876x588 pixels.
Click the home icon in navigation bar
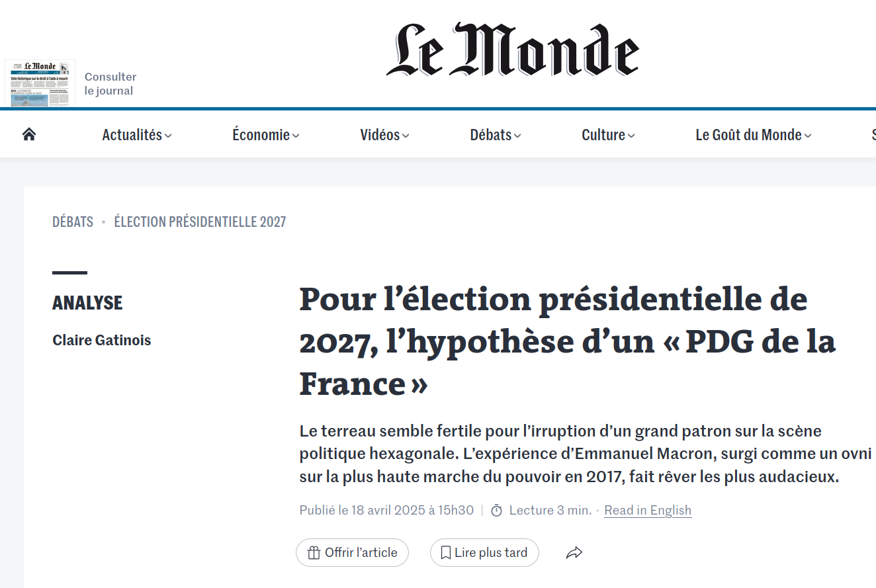click(x=29, y=135)
